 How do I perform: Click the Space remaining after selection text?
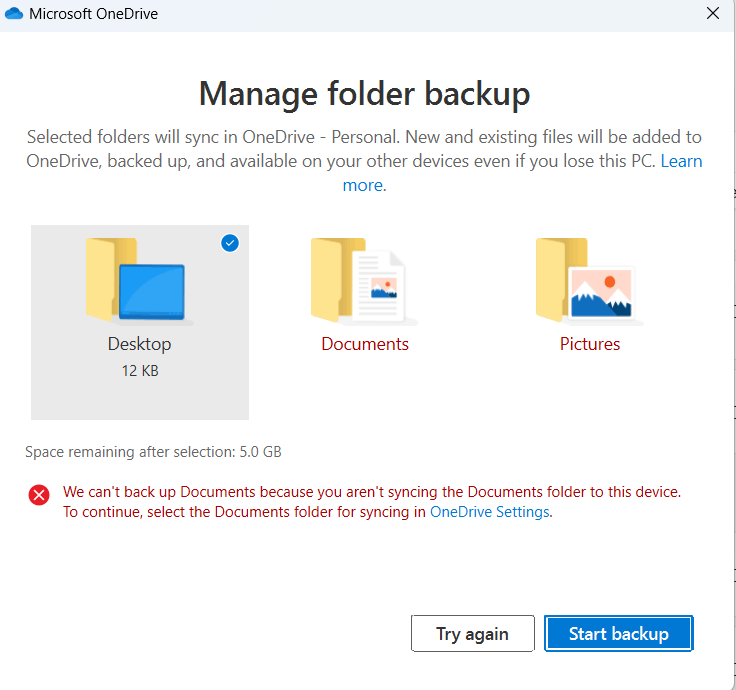(x=153, y=452)
